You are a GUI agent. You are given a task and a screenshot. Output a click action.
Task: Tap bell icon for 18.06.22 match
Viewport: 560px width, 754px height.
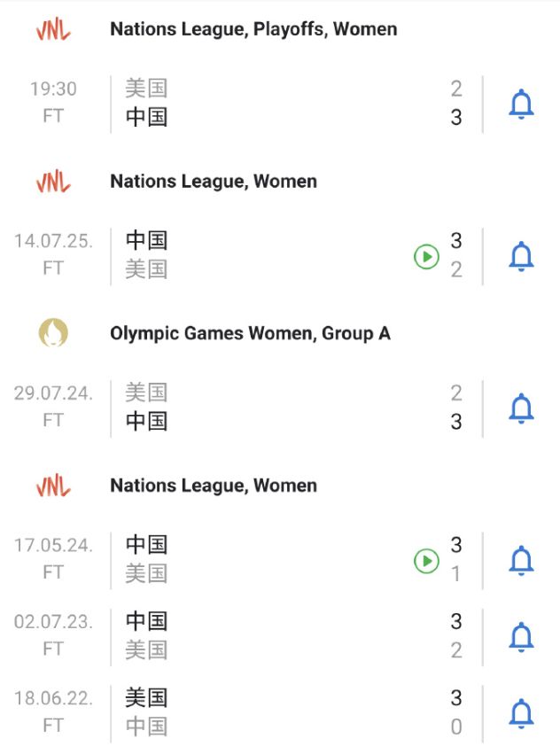(x=521, y=713)
